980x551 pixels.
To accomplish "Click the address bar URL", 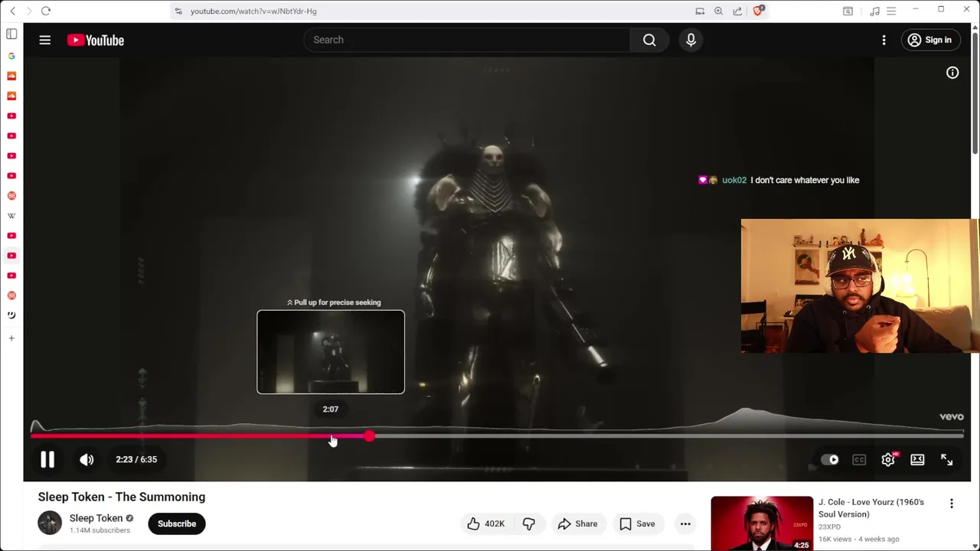I will 253,11.
